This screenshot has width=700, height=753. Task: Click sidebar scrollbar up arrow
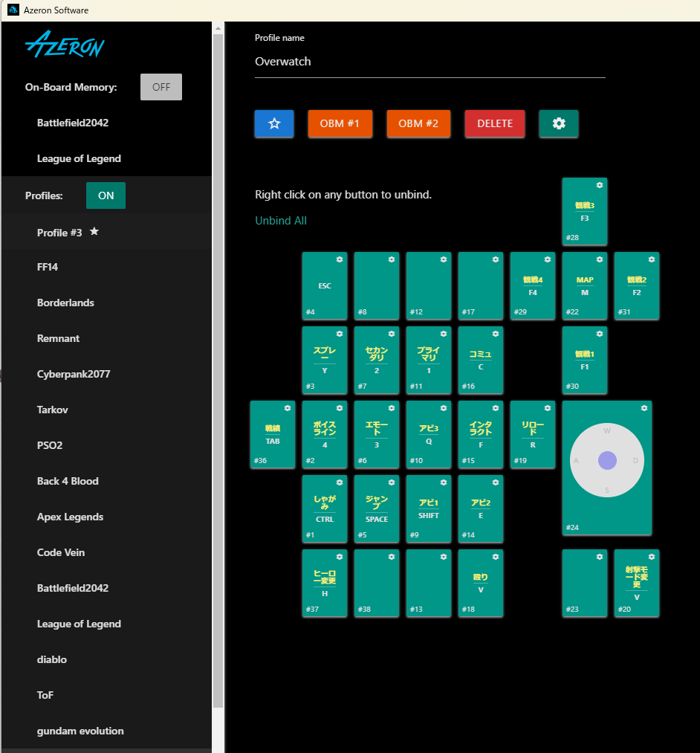point(218,28)
